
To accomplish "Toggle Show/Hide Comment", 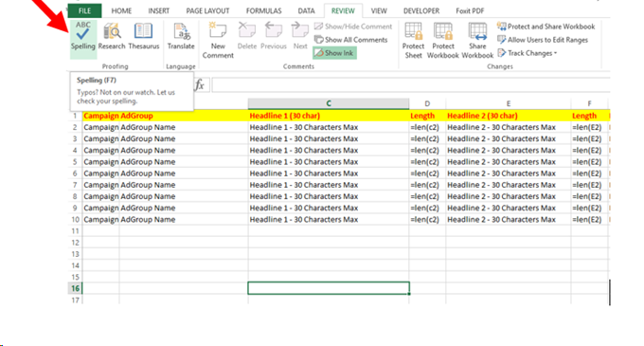I will 353,27.
